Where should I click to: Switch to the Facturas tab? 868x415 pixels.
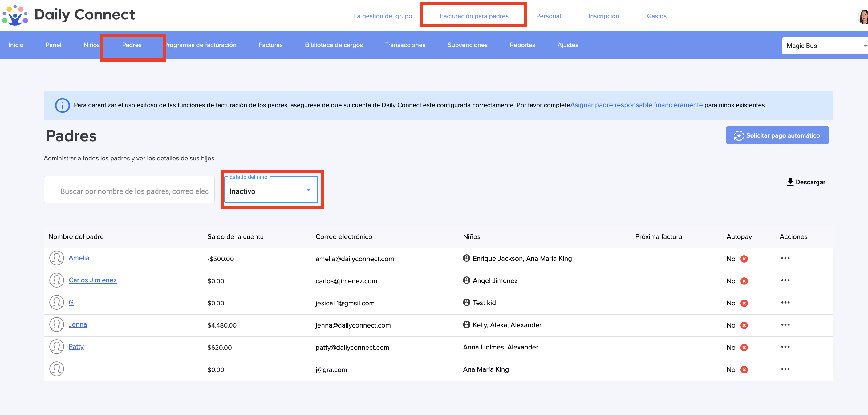pyautogui.click(x=270, y=45)
